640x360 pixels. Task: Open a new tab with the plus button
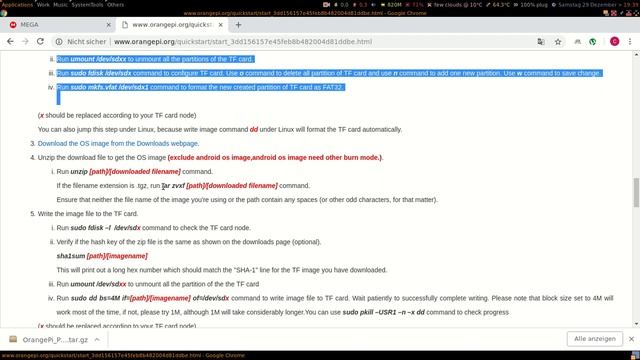click(238, 25)
